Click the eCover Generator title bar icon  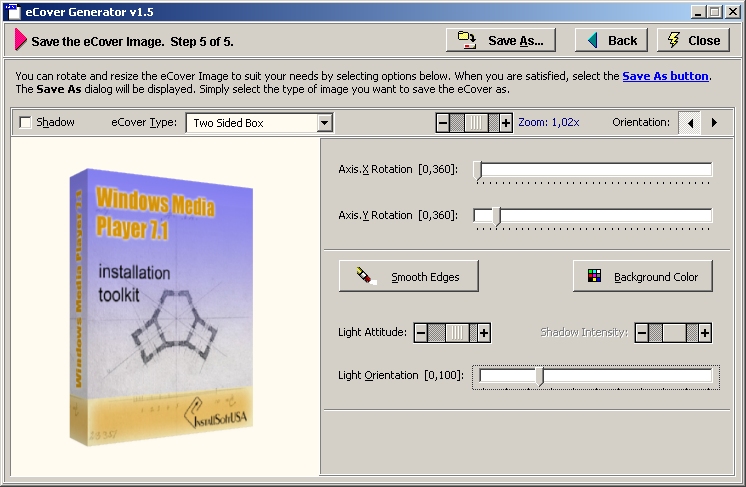click(14, 11)
